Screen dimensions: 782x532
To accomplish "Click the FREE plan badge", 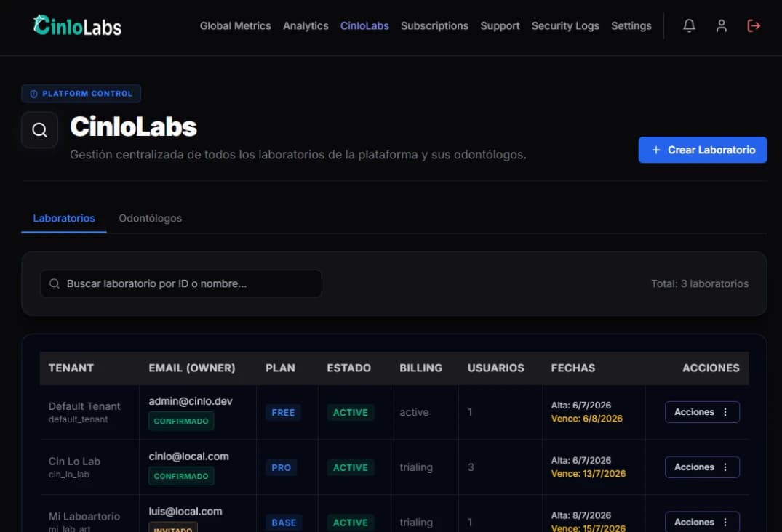I will pos(283,413).
